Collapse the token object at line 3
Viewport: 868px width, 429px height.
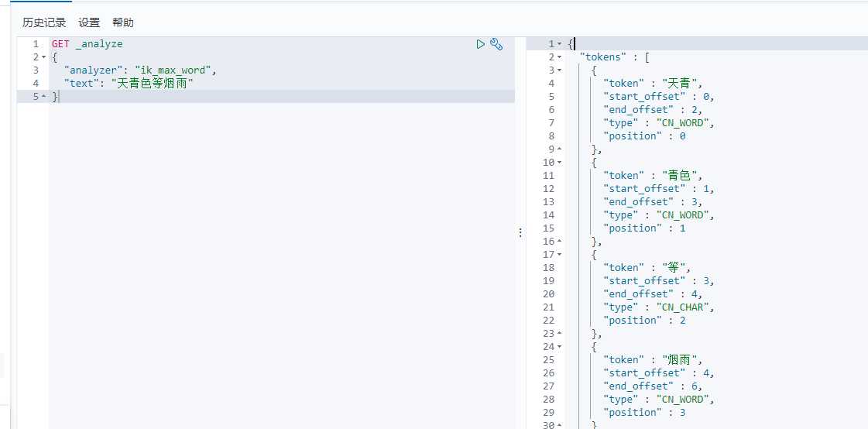[x=559, y=70]
